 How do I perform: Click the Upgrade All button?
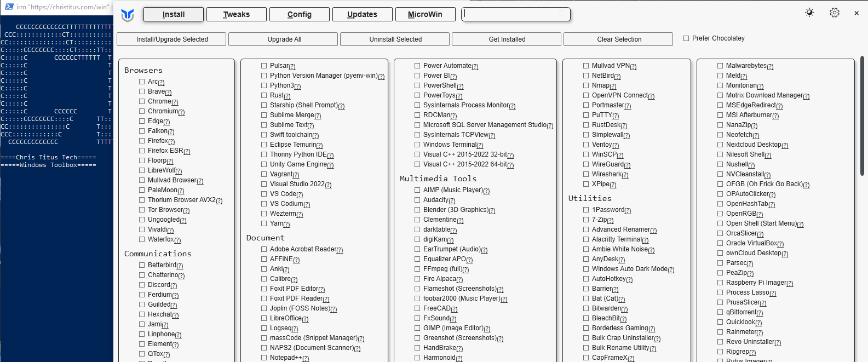tap(284, 39)
